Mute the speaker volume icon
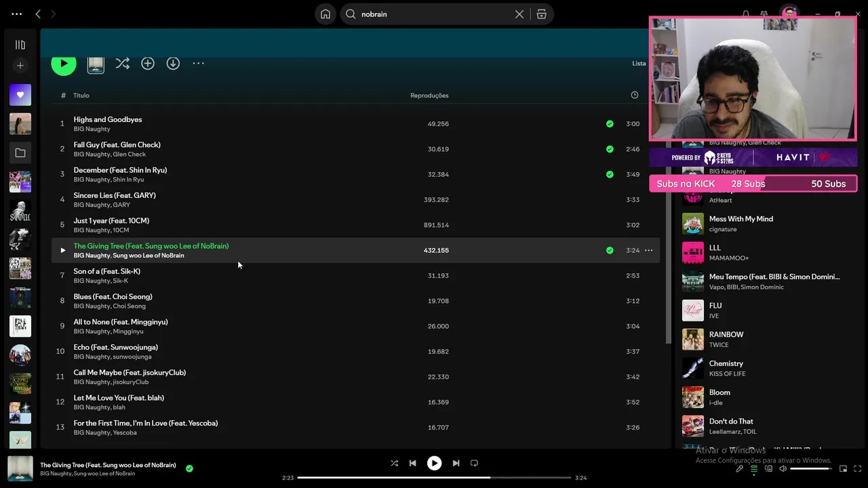The image size is (868, 488). click(783, 468)
